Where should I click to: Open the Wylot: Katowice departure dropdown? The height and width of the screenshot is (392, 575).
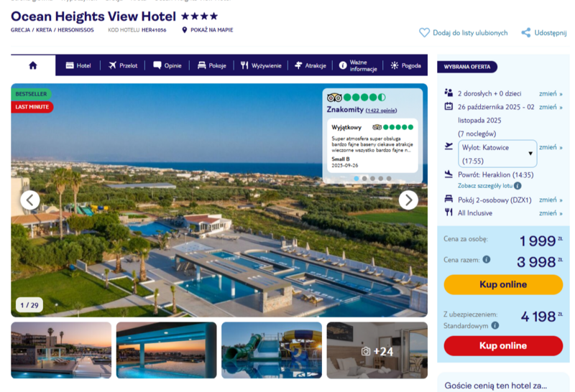click(x=497, y=154)
